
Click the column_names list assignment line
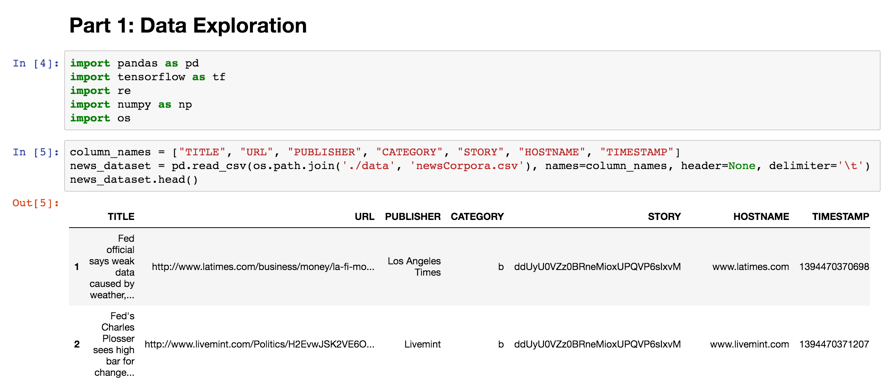coord(376,152)
